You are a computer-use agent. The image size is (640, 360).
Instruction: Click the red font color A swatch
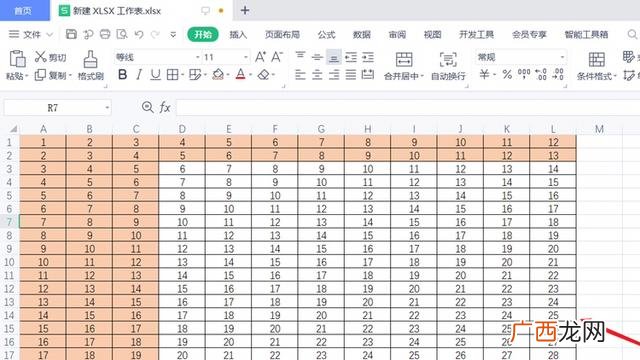coord(240,75)
